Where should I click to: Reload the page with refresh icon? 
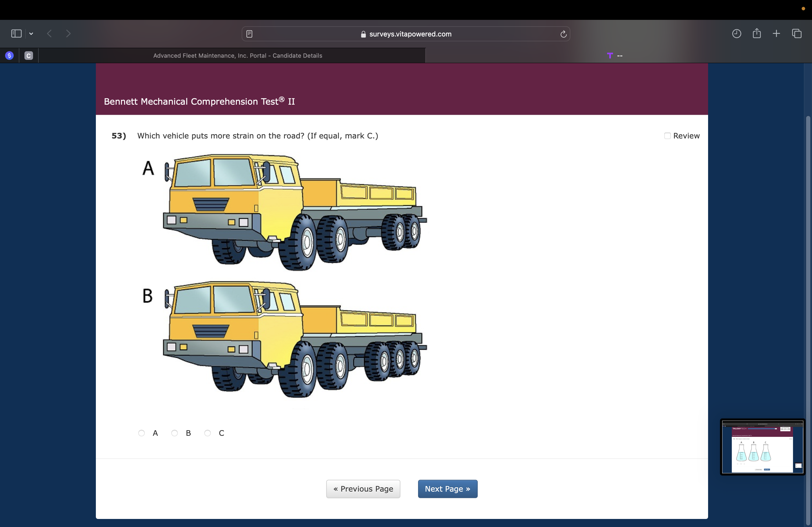(x=563, y=34)
